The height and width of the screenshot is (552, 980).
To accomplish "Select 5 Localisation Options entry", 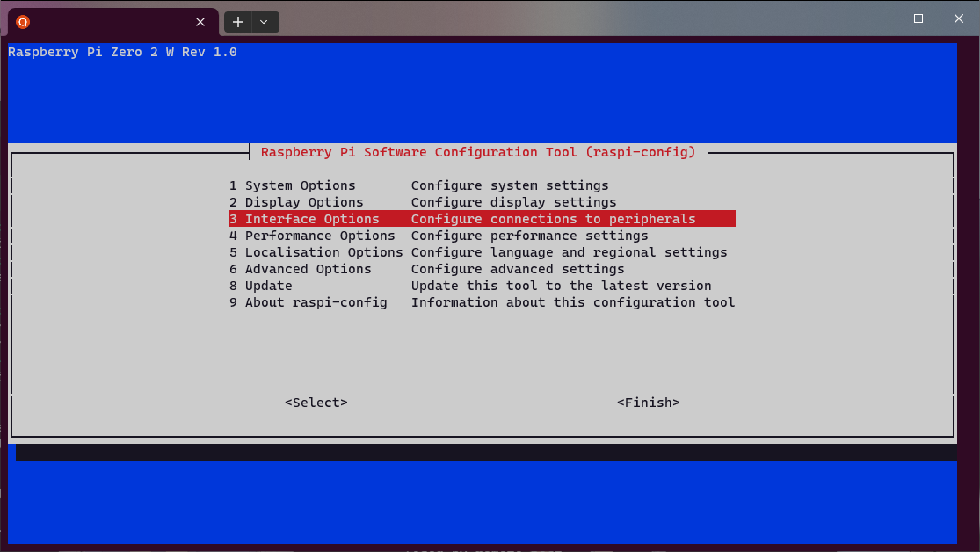I will pos(482,252).
